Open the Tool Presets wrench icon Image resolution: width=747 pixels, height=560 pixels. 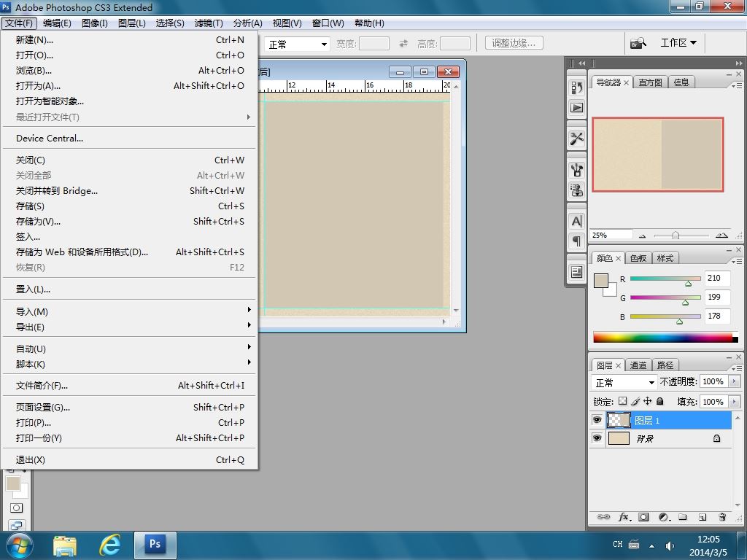576,139
